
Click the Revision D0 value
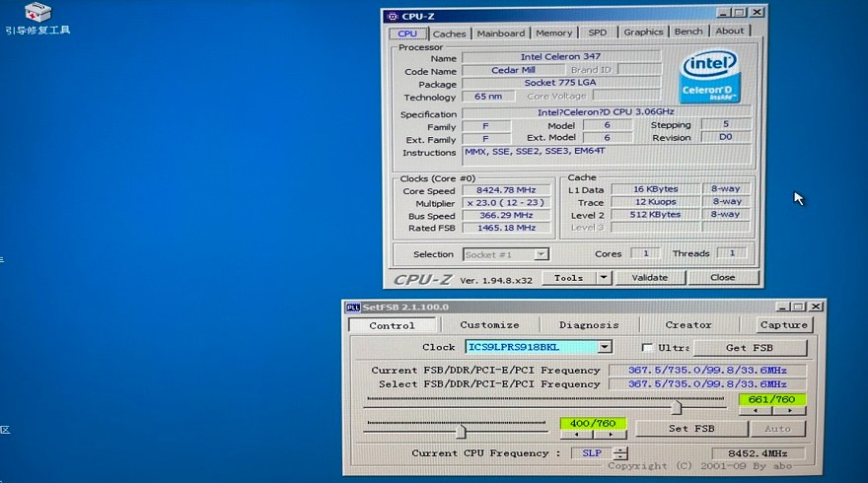725,137
